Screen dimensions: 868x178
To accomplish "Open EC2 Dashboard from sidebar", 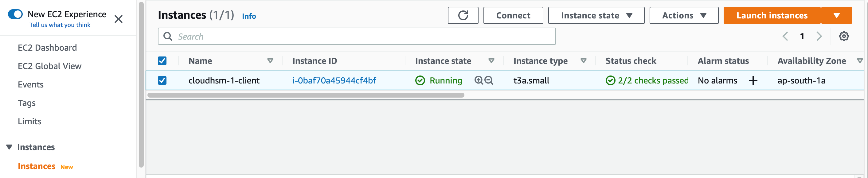I will pyautogui.click(x=47, y=48).
